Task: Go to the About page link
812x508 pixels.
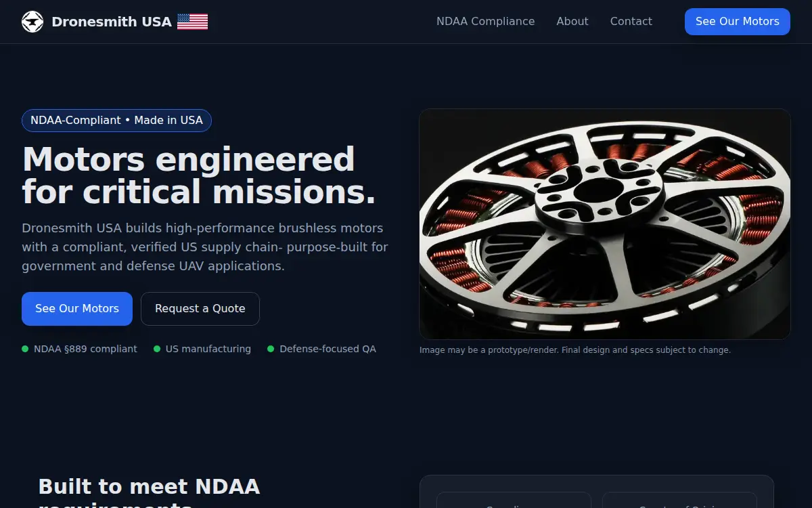Action: pyautogui.click(x=572, y=22)
